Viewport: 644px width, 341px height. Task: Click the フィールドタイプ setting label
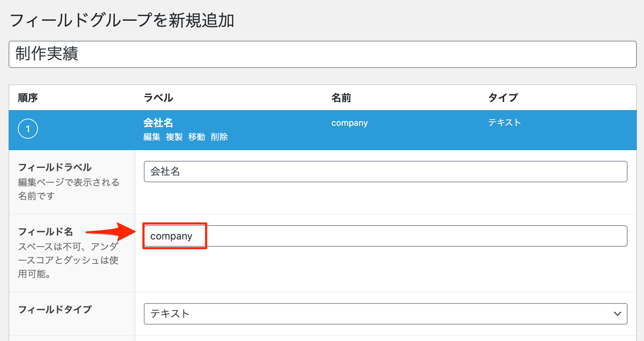tap(55, 310)
